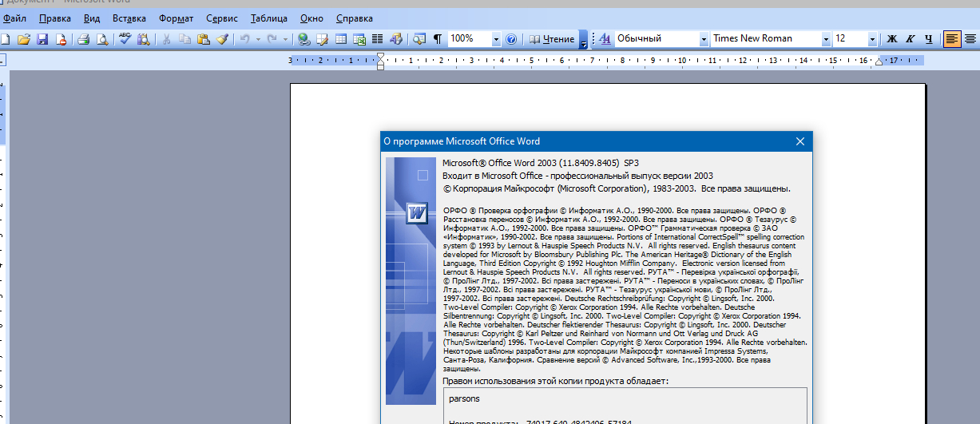Center align text

point(972,38)
